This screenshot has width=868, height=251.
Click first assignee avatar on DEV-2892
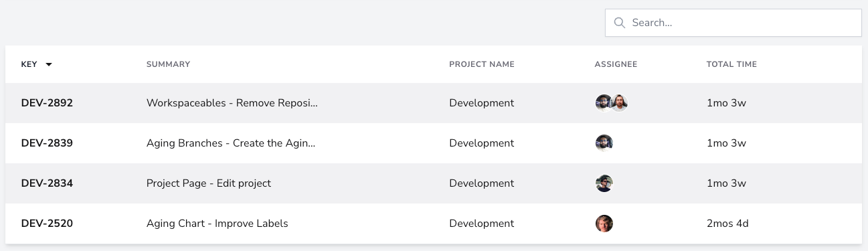(x=604, y=103)
